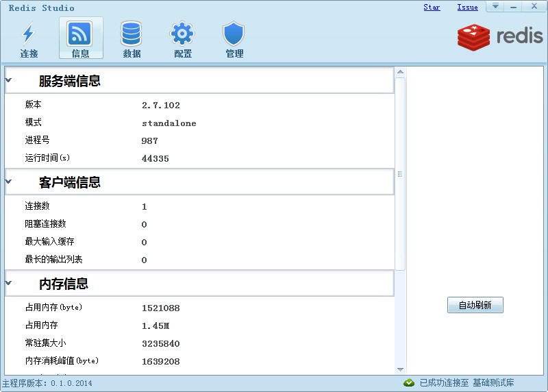
Task: Click the 进程号 row label
Action: point(37,140)
